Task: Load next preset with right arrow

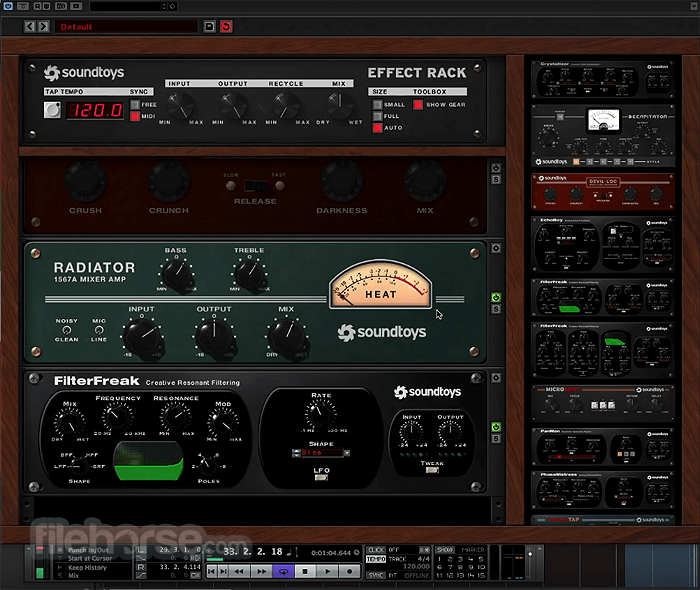Action: 43,26
